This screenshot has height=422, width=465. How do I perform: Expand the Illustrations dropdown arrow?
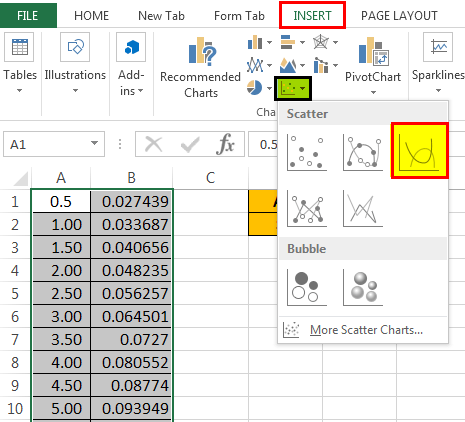pos(75,90)
